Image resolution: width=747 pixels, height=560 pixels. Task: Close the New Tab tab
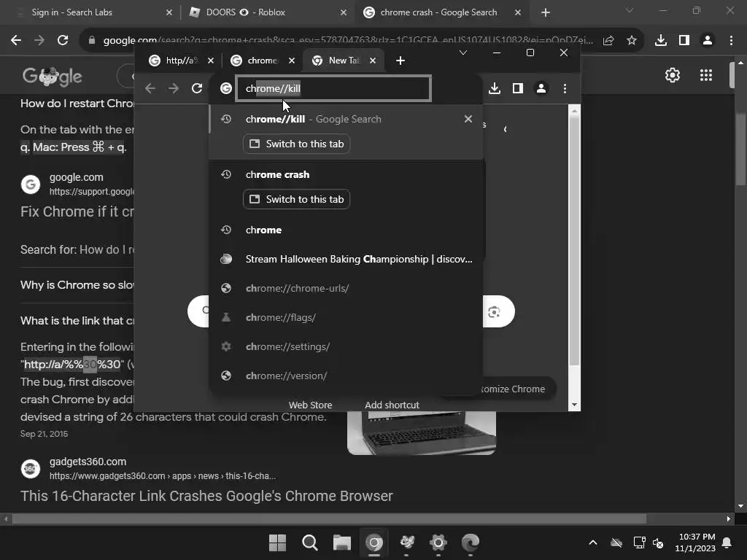pyautogui.click(x=373, y=61)
